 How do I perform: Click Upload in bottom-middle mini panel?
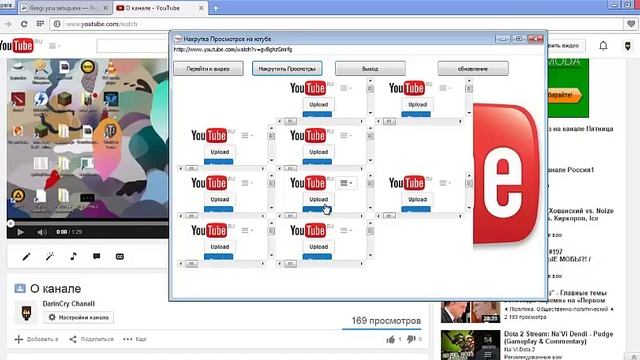point(318,247)
